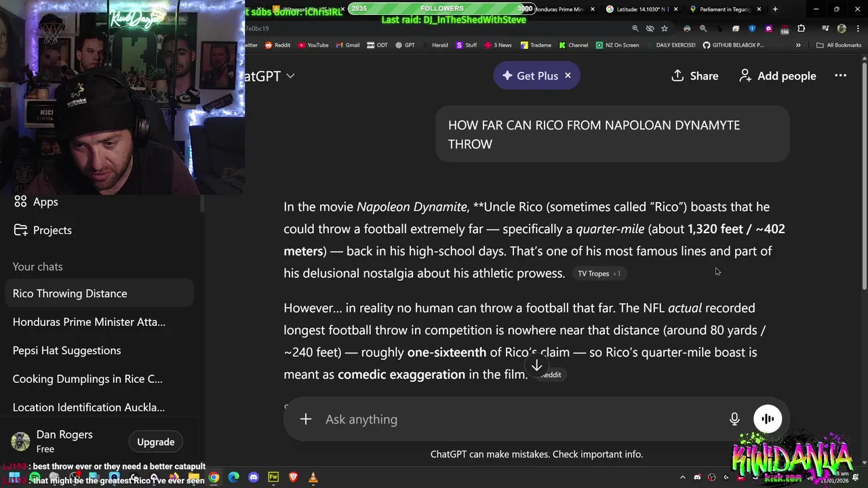Click the crossed-eye tracking icon in the address bar
The width and height of the screenshot is (868, 488).
pos(650,28)
